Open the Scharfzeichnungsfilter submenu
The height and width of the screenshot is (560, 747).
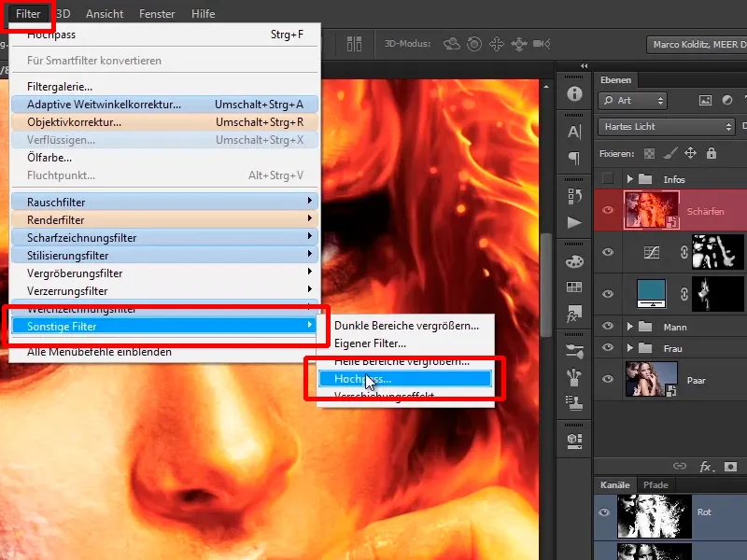pyautogui.click(x=164, y=238)
